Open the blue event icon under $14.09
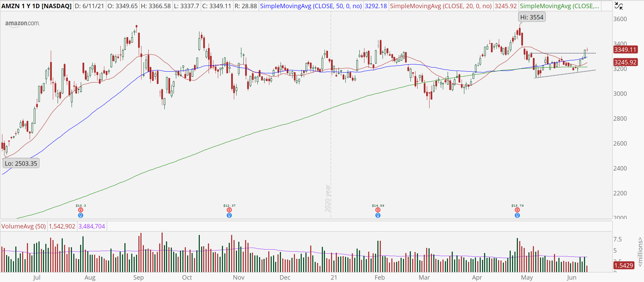 (x=378, y=215)
